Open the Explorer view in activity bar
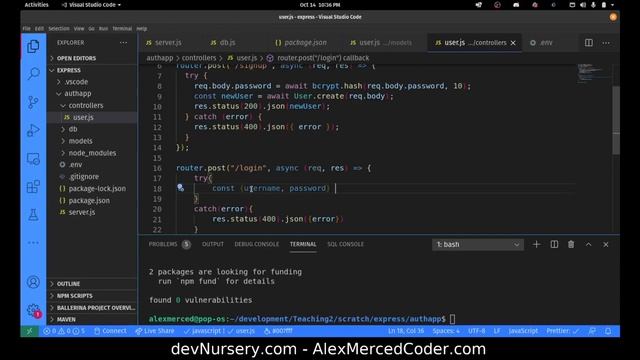 [33, 47]
